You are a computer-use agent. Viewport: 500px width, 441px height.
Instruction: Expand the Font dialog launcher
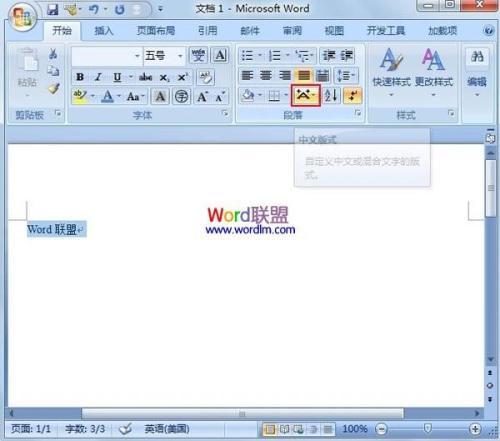(225, 113)
